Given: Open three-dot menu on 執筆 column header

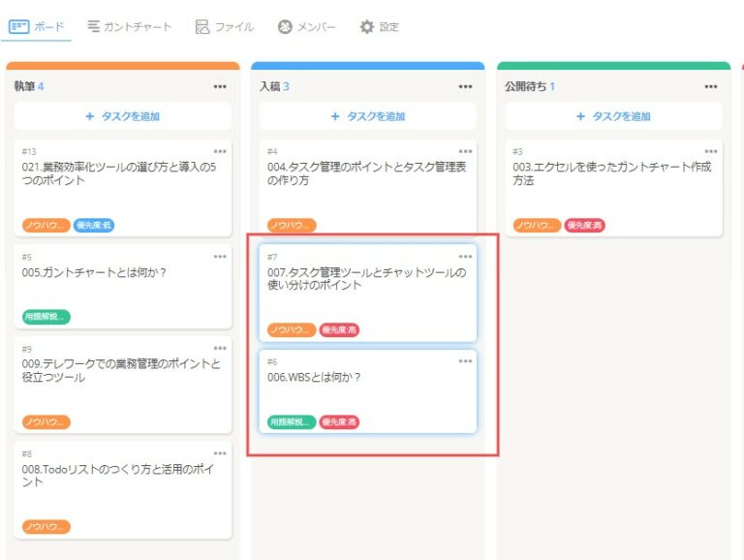Looking at the screenshot, I should pyautogui.click(x=220, y=86).
